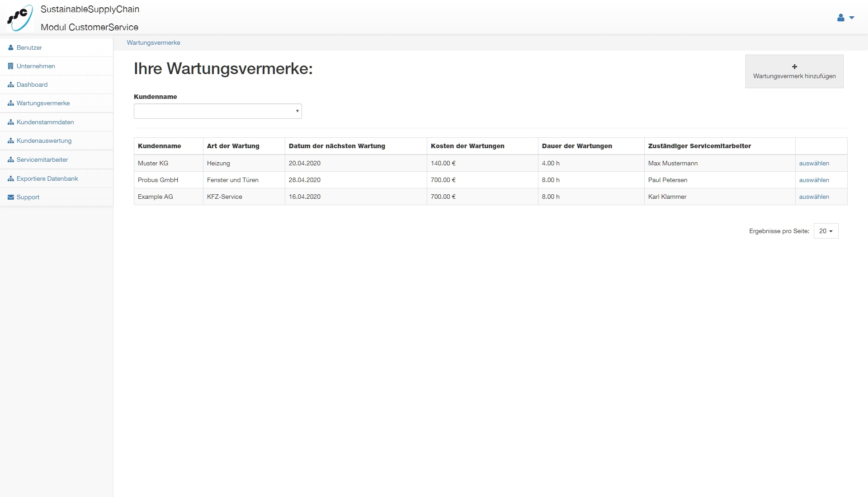
Task: Open Wartungsvermerke in the sidebar
Action: coord(43,103)
